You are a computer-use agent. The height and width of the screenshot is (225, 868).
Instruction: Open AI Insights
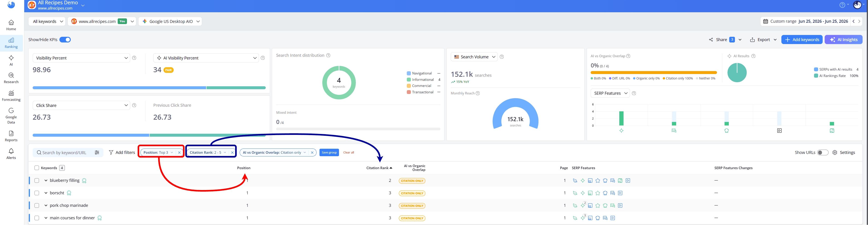(x=844, y=40)
